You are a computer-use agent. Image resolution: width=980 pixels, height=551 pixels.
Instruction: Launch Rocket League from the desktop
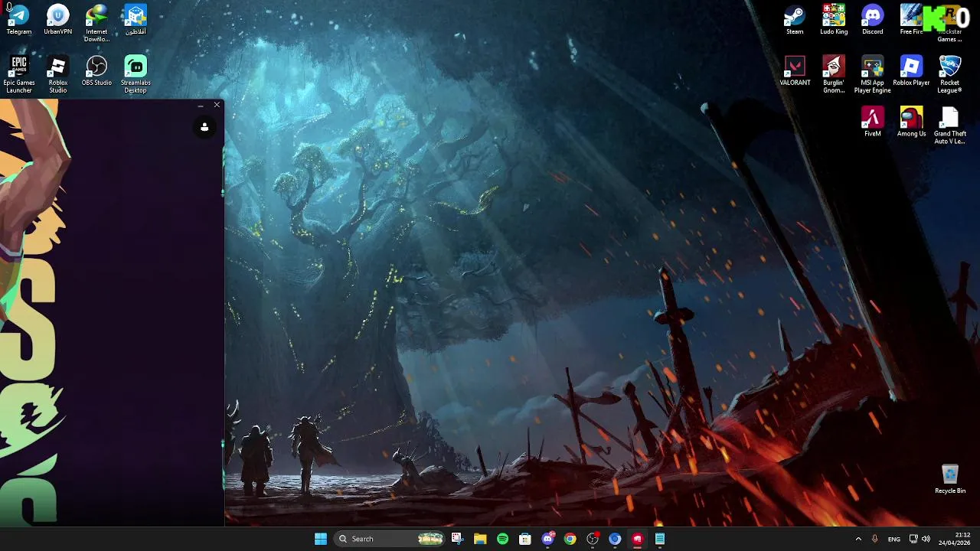[950, 74]
